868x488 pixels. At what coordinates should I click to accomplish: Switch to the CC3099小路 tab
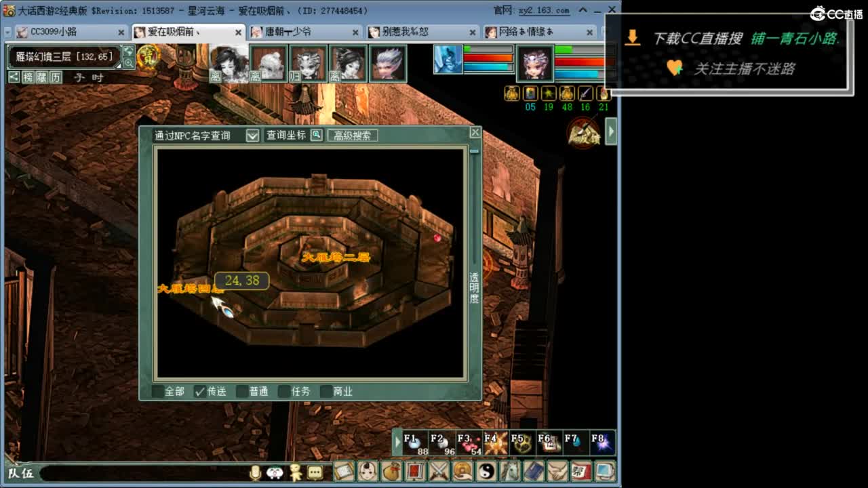click(71, 32)
